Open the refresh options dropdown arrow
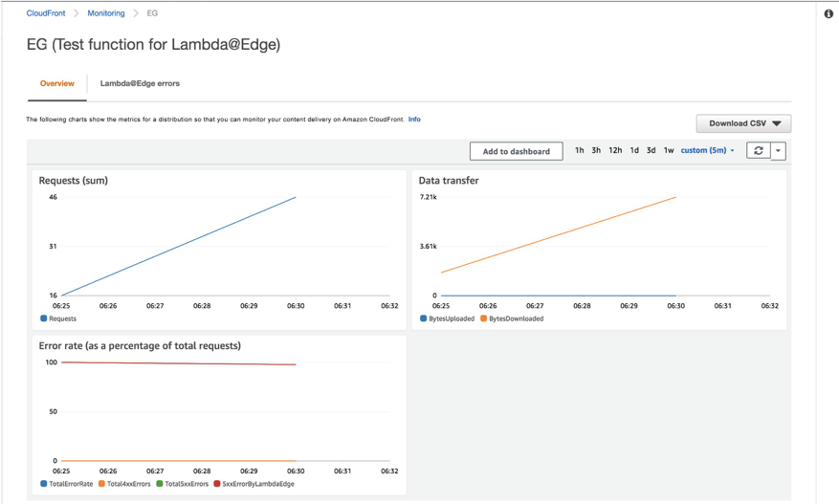Viewport: 839px width, 504px height. pos(778,151)
